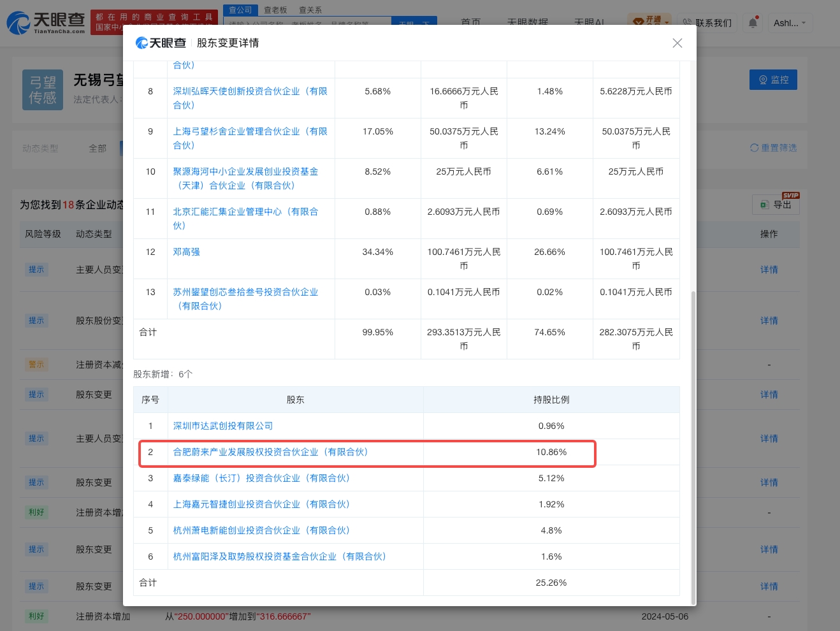Close the 股东变更详情 dialog
Viewport: 840px width, 631px height.
tap(677, 43)
